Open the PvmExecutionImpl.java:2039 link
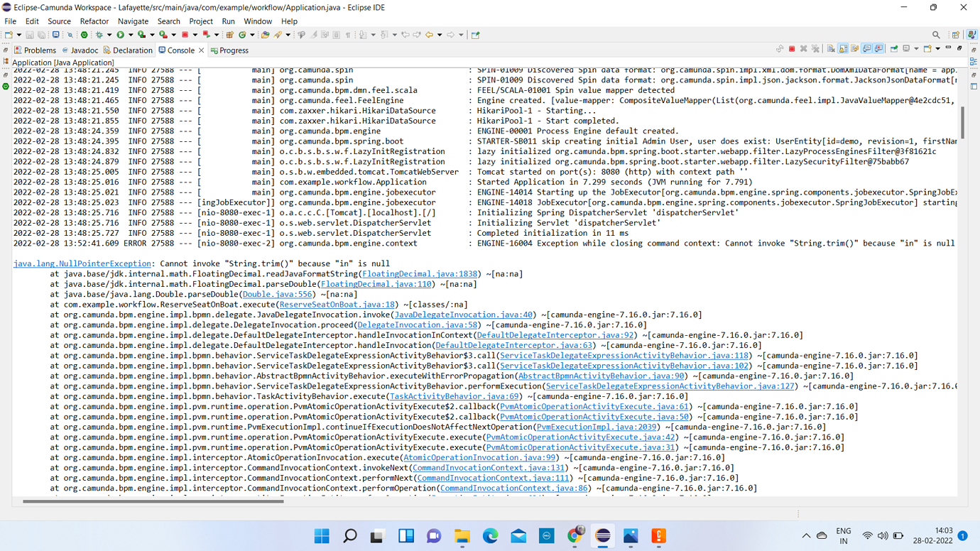Viewport: 980px width, 551px height. [597, 427]
